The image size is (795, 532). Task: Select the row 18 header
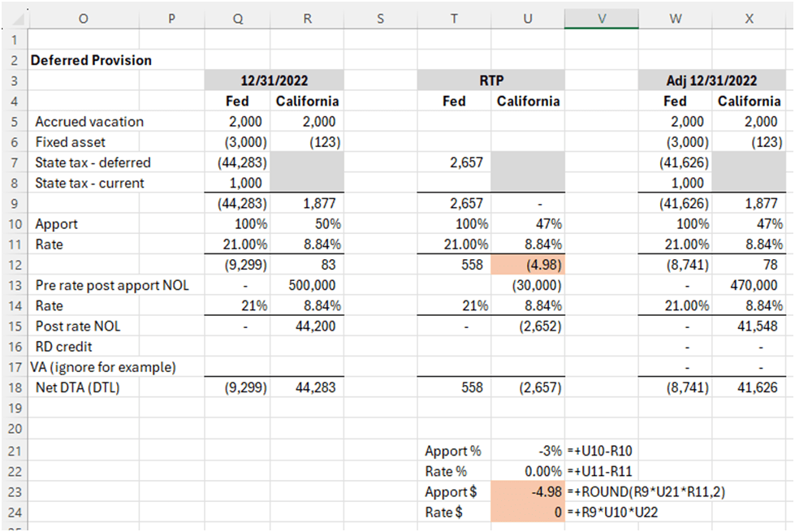point(14,387)
